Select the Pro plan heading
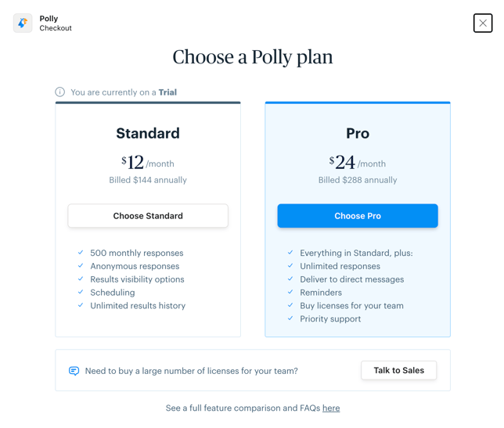The height and width of the screenshot is (428, 504). pyautogui.click(x=358, y=133)
